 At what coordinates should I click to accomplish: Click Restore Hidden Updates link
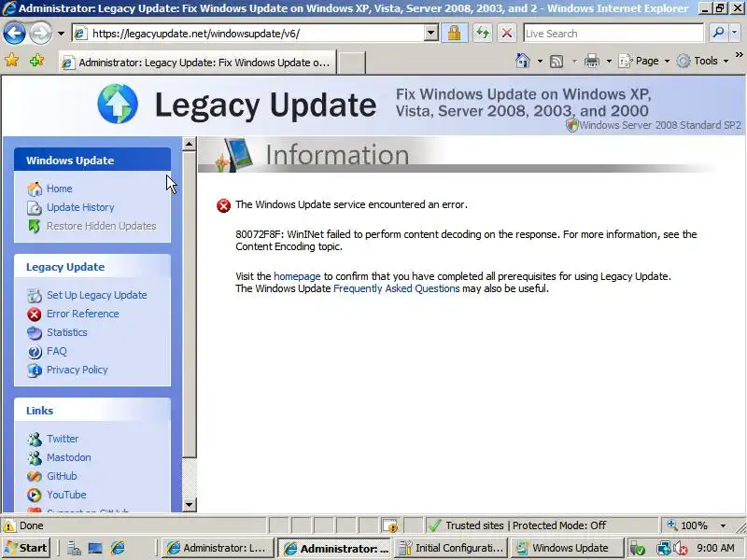(x=101, y=226)
